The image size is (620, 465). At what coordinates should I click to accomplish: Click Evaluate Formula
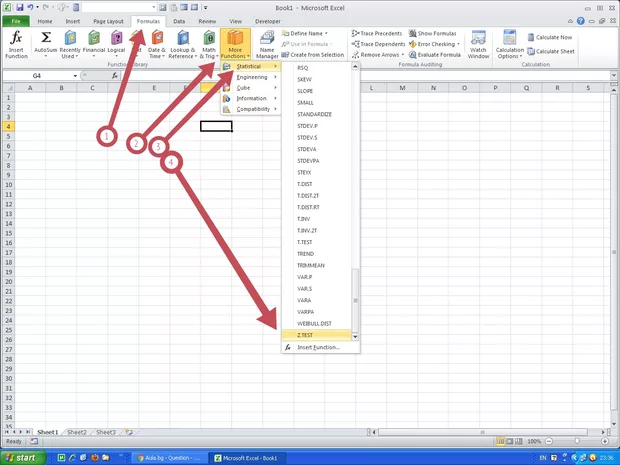[x=435, y=55]
